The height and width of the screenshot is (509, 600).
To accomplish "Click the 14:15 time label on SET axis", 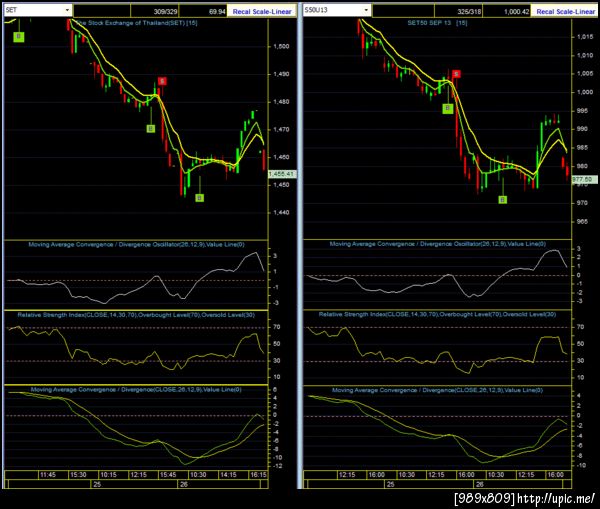I will pyautogui.click(x=228, y=475).
